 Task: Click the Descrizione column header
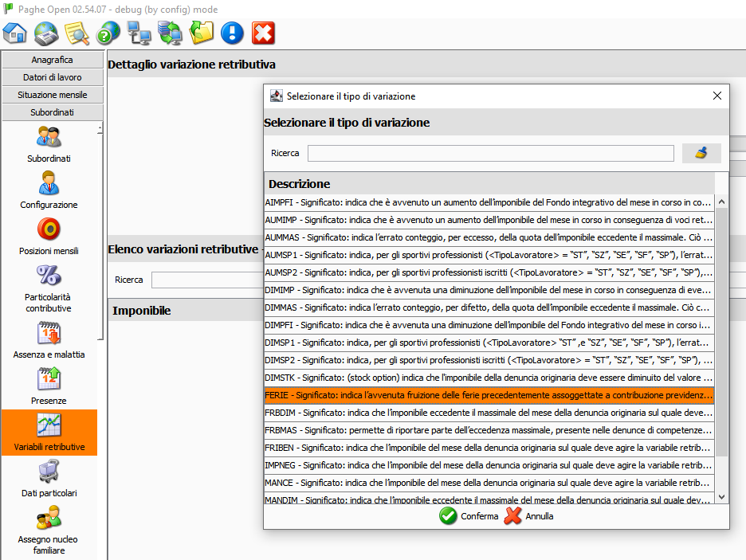click(x=489, y=183)
